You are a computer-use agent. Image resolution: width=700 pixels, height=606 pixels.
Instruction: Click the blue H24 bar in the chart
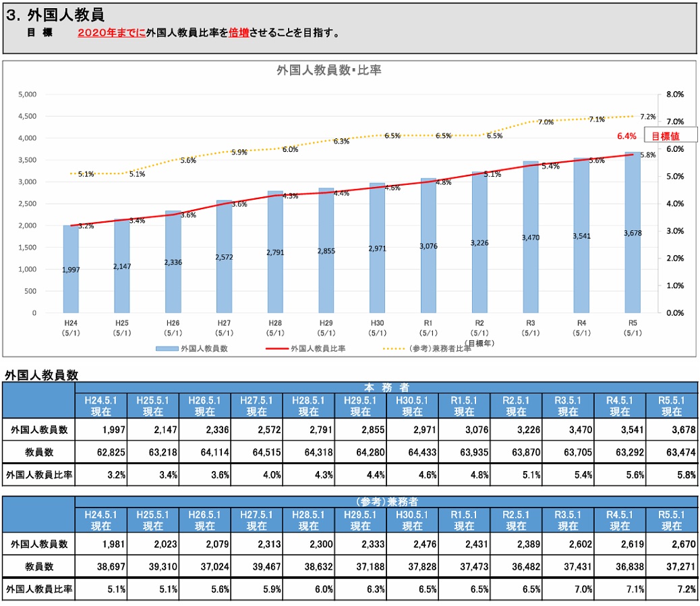(71, 269)
